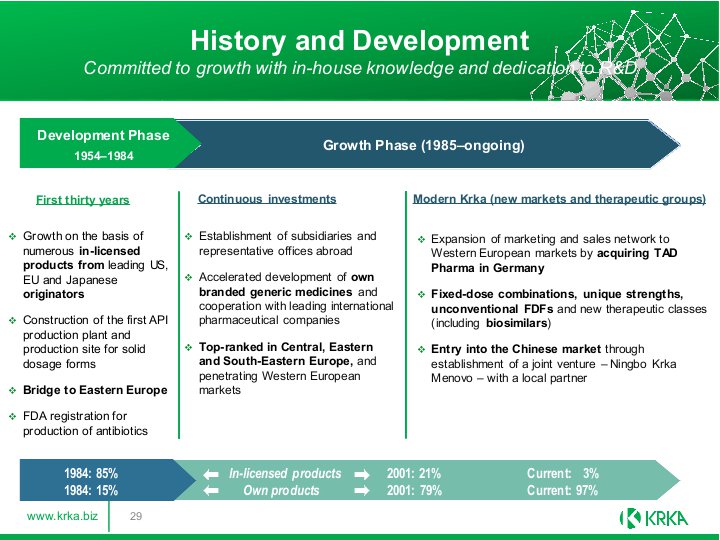Image resolution: width=720 pixels, height=540 pixels.
Task: Click the left arrow before Own products
Action: pyautogui.click(x=211, y=490)
